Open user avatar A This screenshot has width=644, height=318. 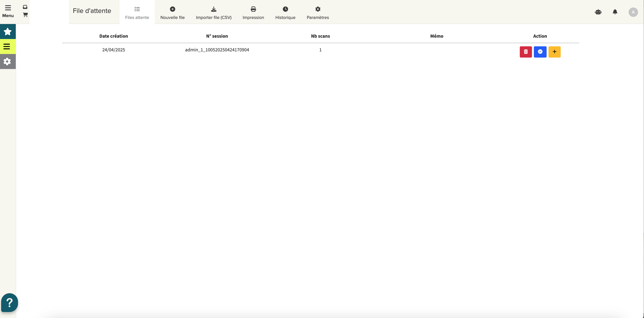coord(633,12)
